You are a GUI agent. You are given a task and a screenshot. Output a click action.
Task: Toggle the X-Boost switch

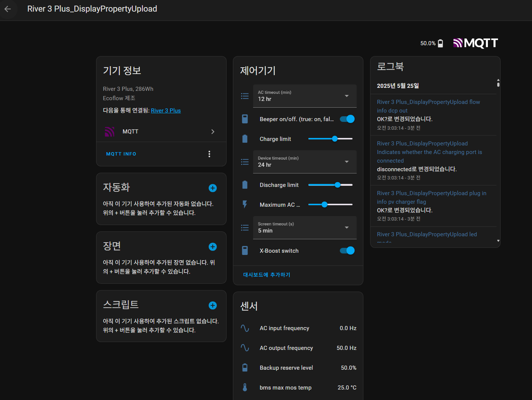[347, 250]
